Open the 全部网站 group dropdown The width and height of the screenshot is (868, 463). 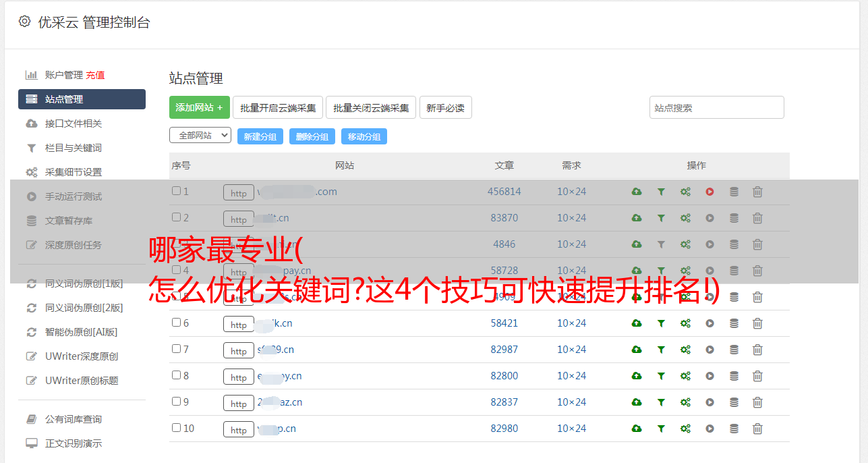(x=200, y=136)
